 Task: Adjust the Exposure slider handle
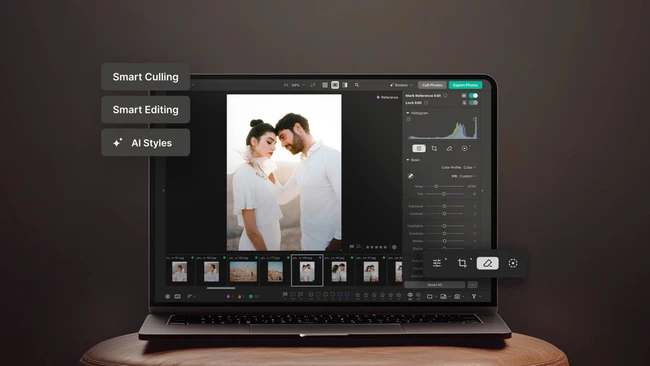point(444,206)
